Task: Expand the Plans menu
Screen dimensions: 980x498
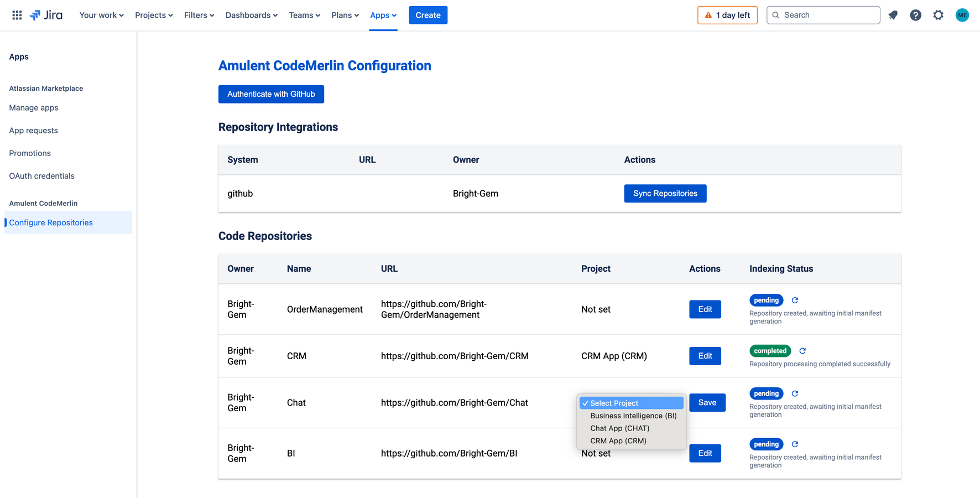Action: pos(345,15)
